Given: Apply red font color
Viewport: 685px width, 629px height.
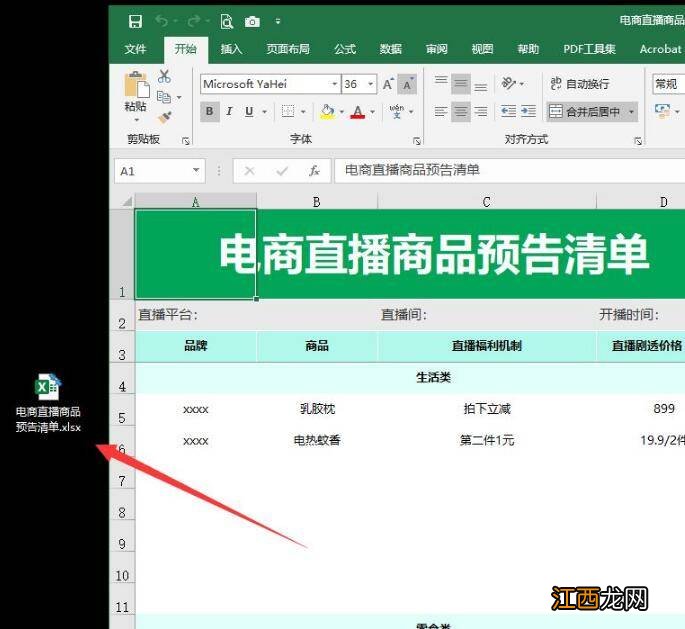Looking at the screenshot, I should (358, 112).
